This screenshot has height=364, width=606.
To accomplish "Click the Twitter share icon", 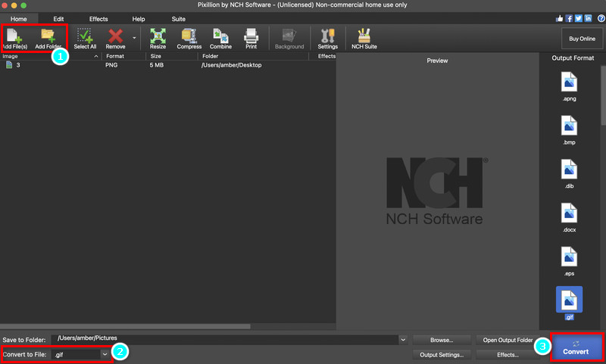I will click(579, 18).
